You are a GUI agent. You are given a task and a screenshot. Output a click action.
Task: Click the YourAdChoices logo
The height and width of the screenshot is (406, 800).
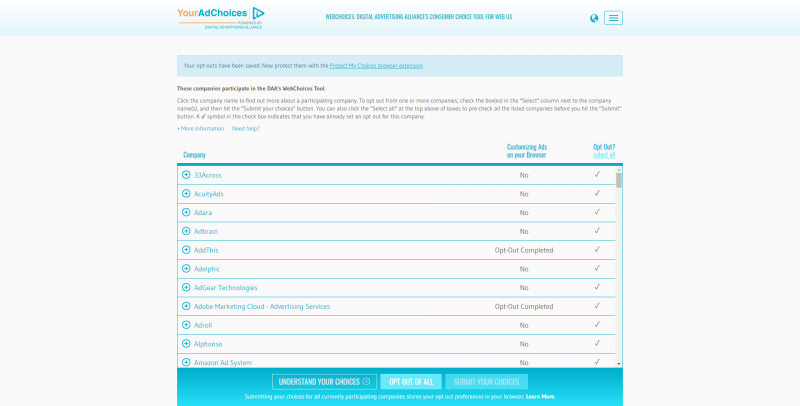pos(221,18)
